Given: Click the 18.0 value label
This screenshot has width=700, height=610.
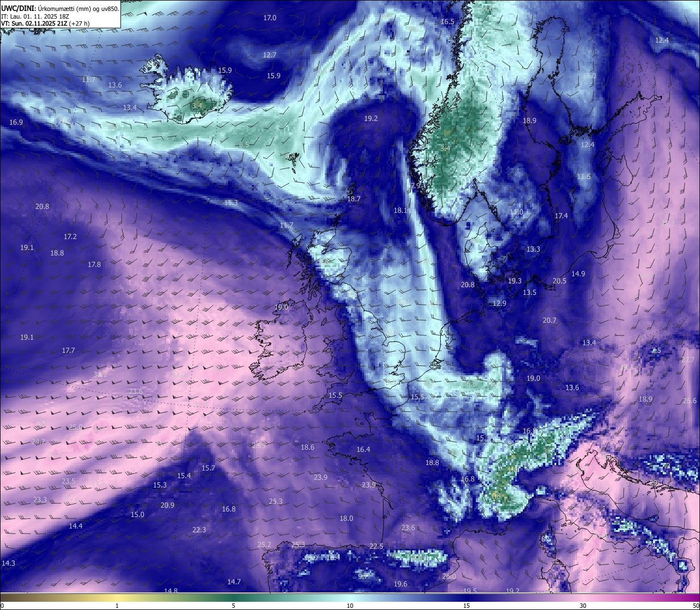Looking at the screenshot, I should pos(346,519).
